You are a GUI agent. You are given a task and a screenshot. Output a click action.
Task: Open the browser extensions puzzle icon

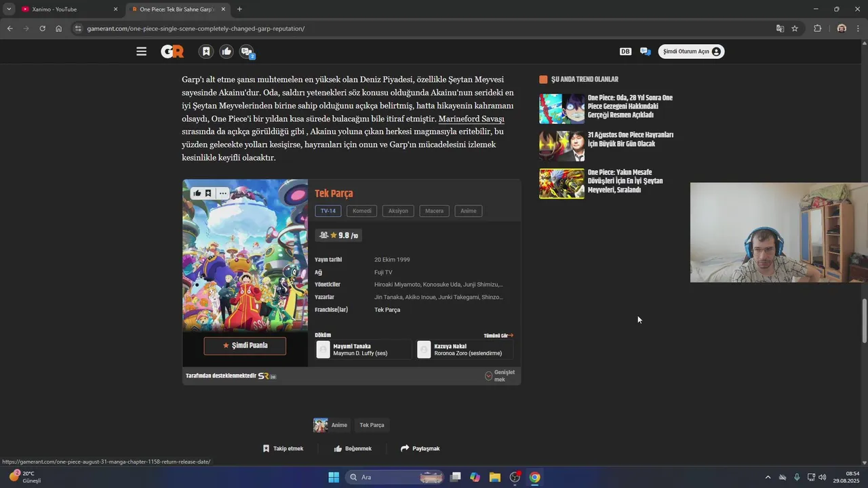[817, 28]
